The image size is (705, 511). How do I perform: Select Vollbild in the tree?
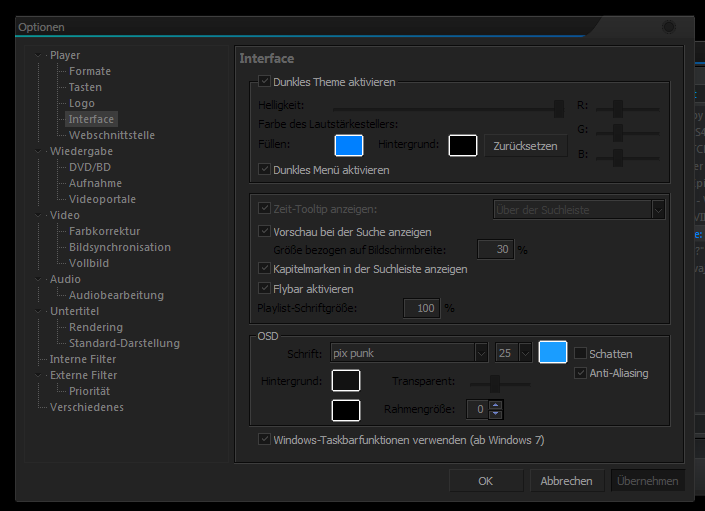[x=89, y=263]
